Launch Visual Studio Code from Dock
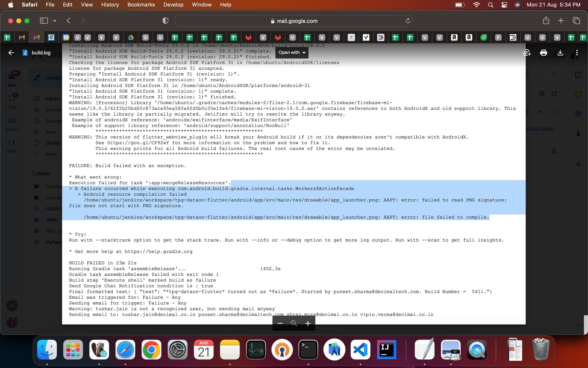The height and width of the screenshot is (368, 588). tap(360, 350)
